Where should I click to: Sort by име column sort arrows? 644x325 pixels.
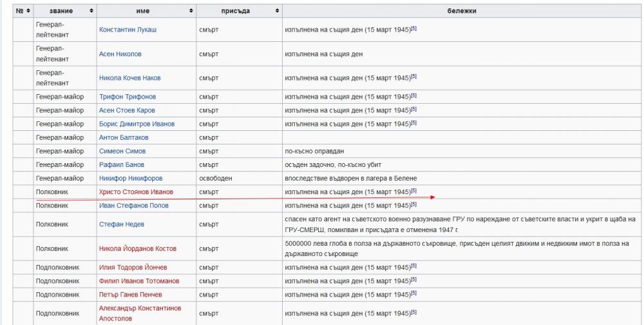[x=191, y=11]
